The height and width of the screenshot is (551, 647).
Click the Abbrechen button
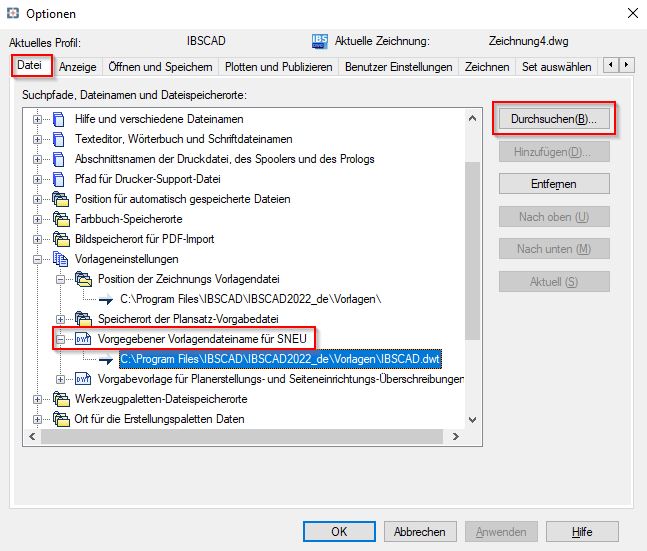pos(420,531)
